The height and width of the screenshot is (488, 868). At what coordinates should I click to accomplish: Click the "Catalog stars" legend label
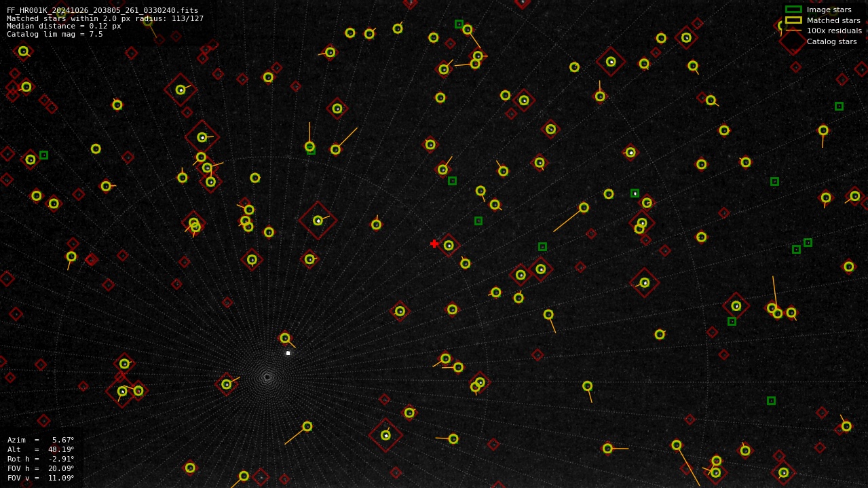click(x=831, y=41)
